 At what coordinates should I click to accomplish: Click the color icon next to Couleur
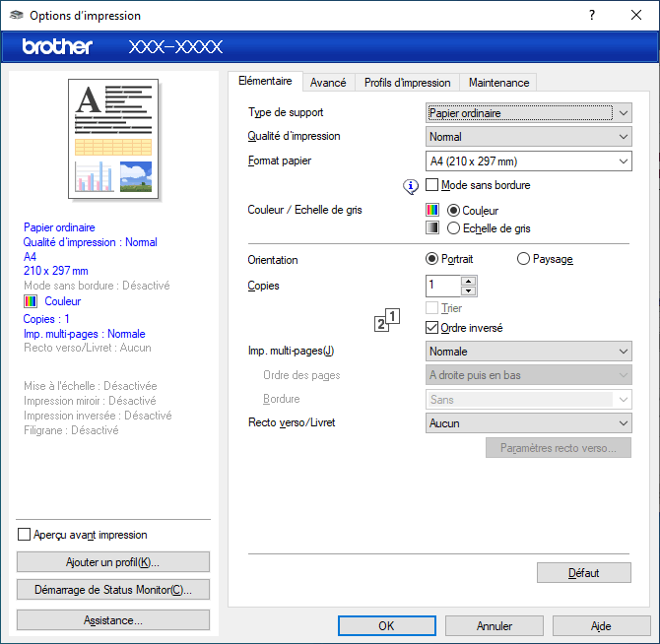[x=432, y=210]
